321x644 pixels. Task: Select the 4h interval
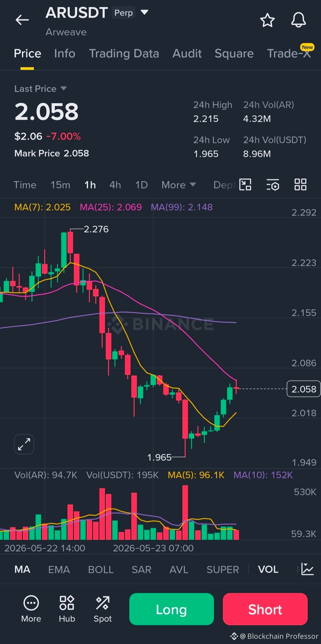click(x=115, y=185)
